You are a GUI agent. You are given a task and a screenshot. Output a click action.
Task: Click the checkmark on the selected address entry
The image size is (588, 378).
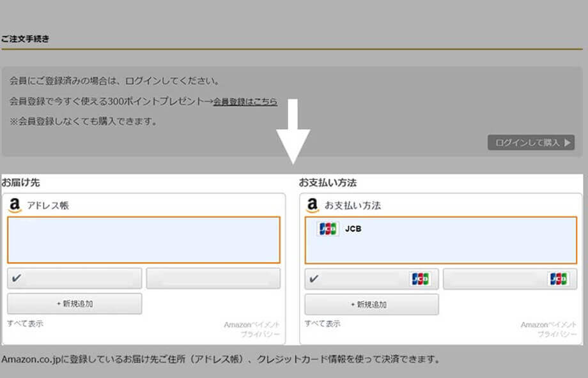[17, 279]
